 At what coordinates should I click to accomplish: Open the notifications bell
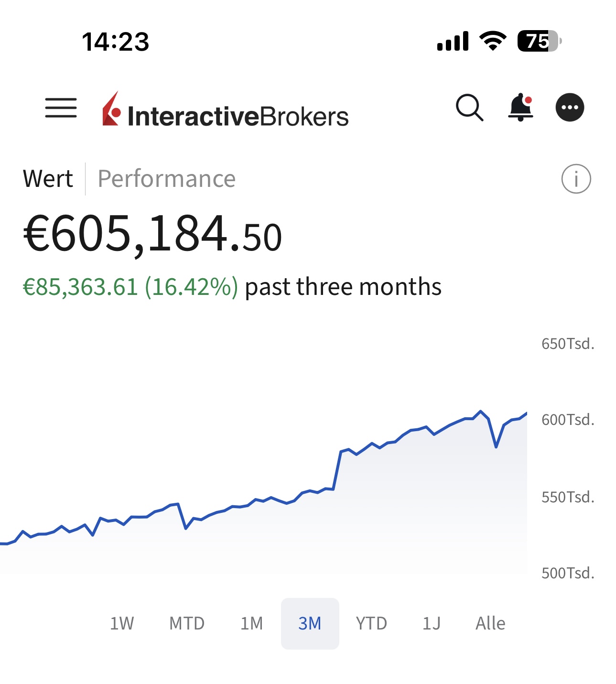point(520,108)
